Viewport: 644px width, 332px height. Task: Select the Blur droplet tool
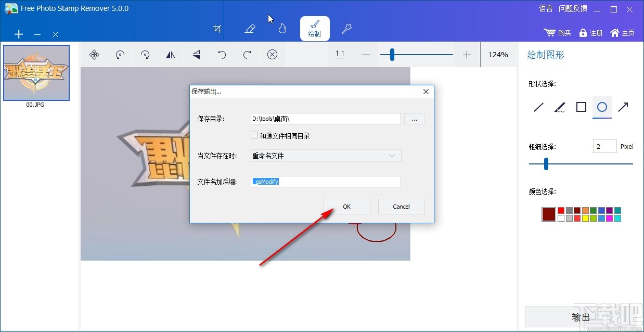pos(281,29)
